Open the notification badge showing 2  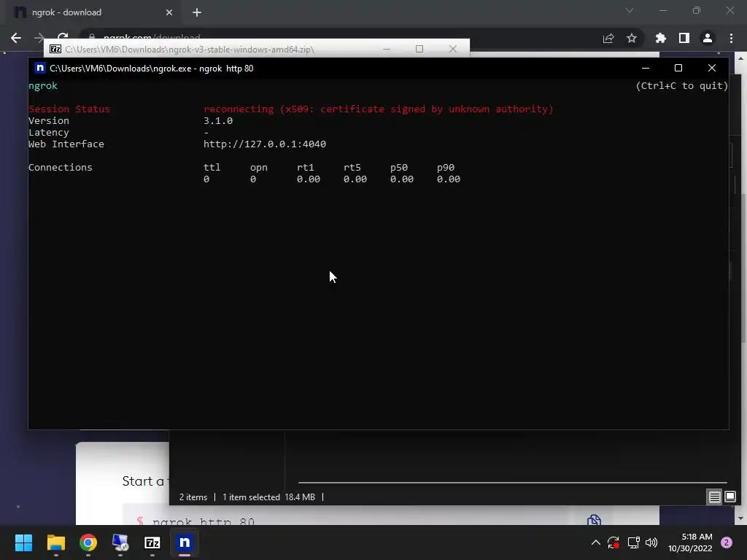[727, 542]
